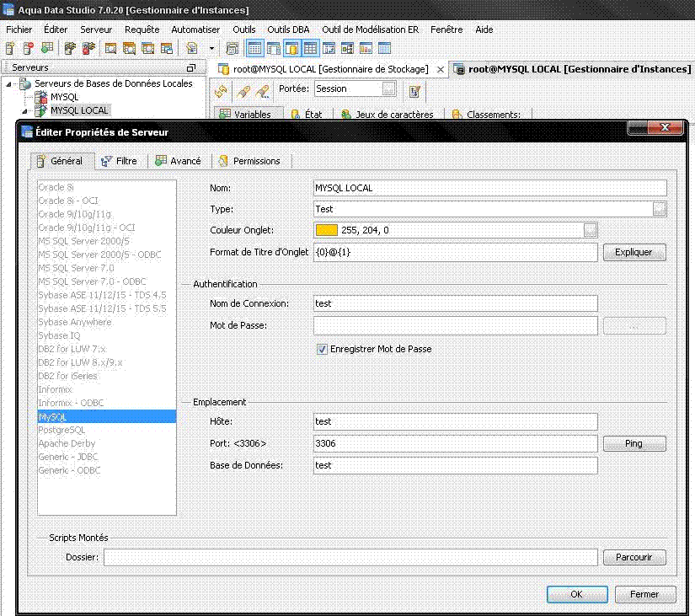This screenshot has width=695, height=616.
Task: Select the Général tab
Action: tap(61, 161)
